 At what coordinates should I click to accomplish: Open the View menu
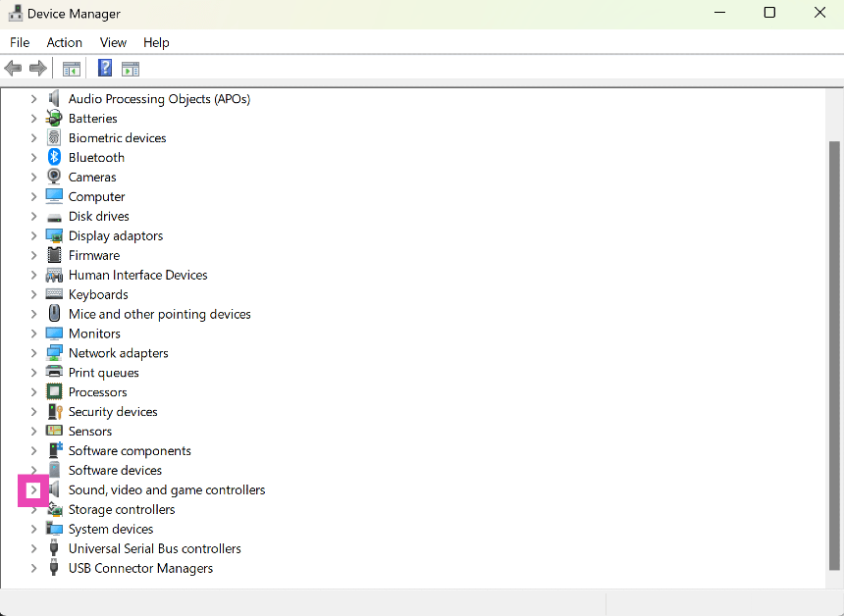click(113, 42)
